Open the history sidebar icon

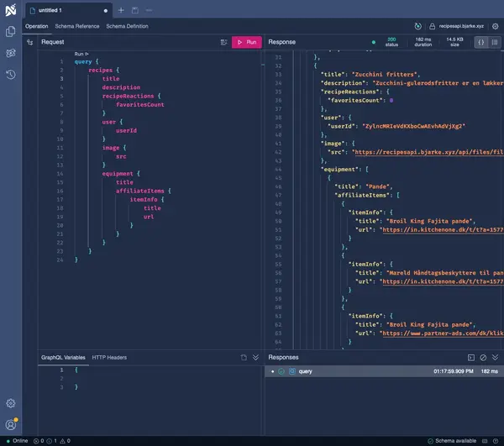point(11,75)
